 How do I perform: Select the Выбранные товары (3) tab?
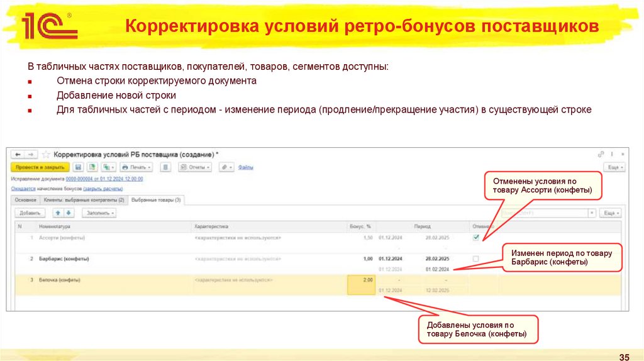pos(156,200)
